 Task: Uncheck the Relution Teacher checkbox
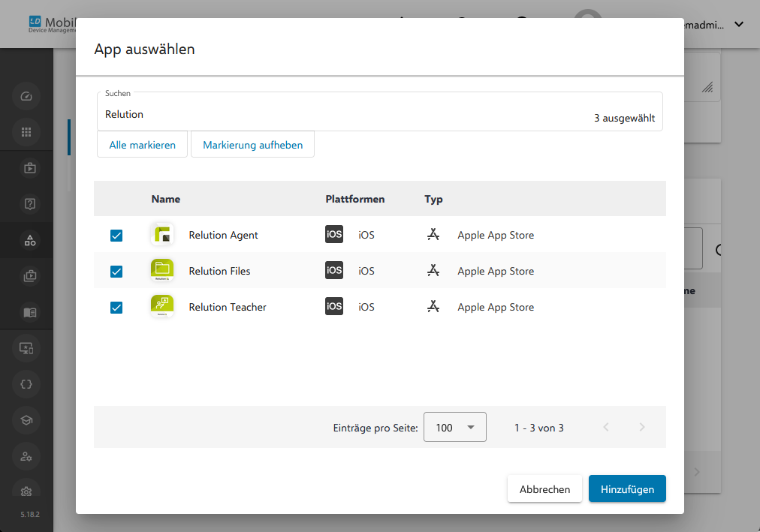116,308
